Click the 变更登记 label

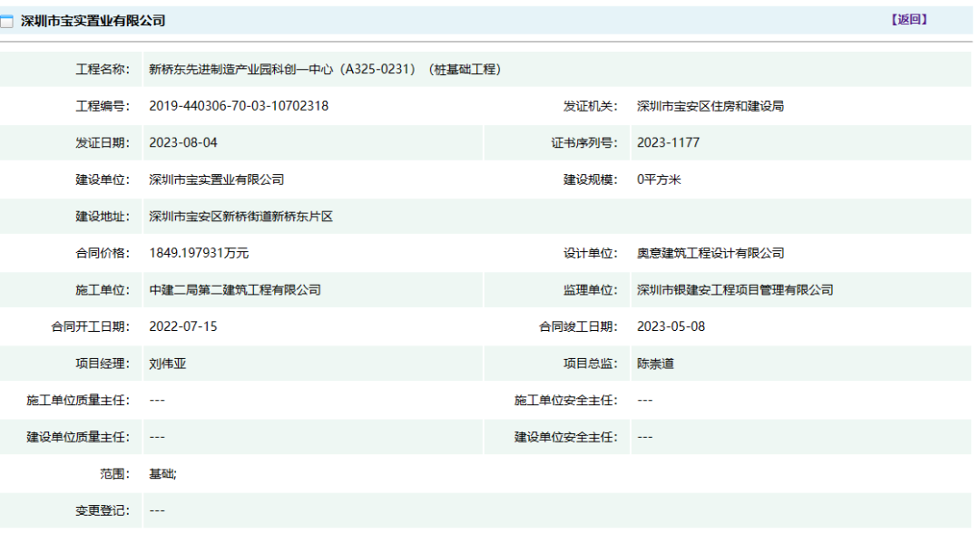tap(103, 511)
